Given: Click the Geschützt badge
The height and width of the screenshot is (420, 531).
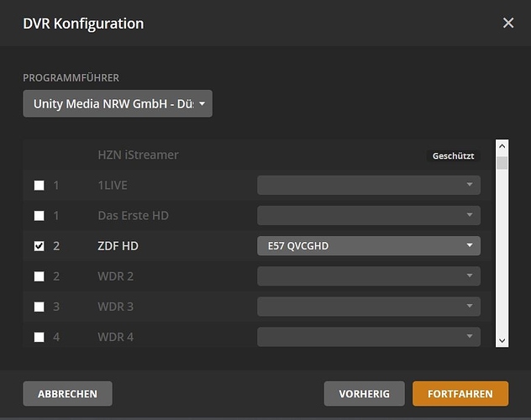Looking at the screenshot, I should coord(453,156).
